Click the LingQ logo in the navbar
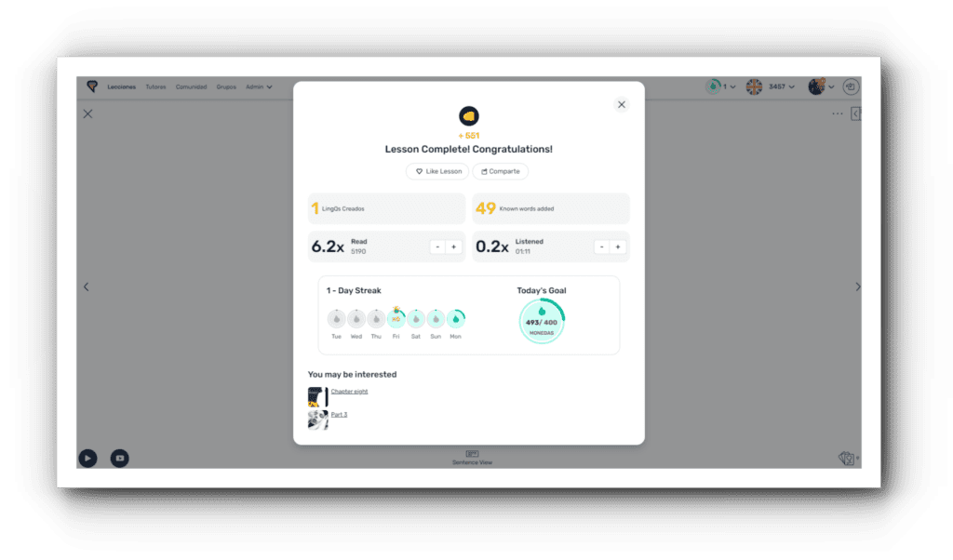This screenshot has height=560, width=953. click(x=92, y=87)
